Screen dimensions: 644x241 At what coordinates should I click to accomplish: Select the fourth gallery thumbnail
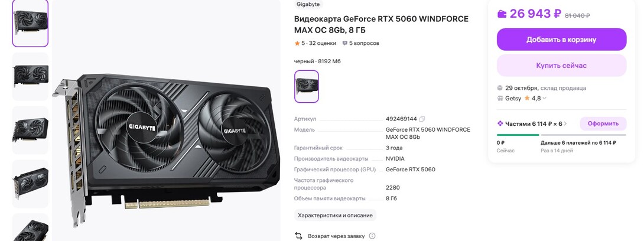(x=30, y=184)
